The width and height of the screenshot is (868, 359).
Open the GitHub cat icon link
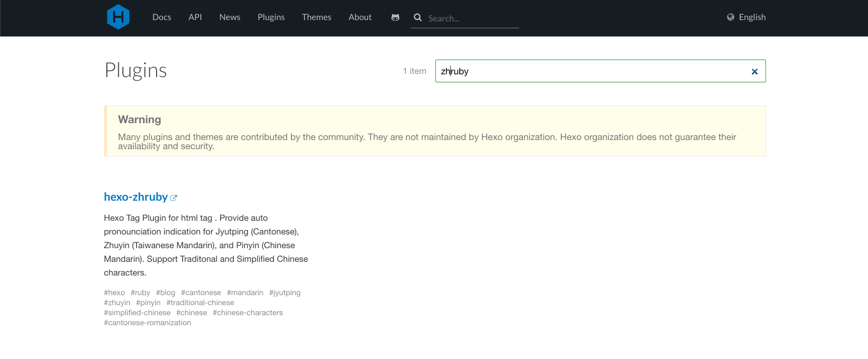tap(395, 17)
